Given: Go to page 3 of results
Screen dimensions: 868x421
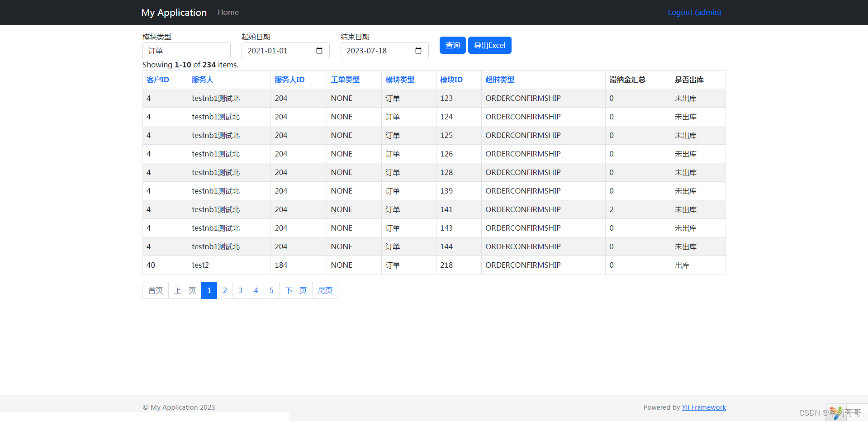Looking at the screenshot, I should 240,290.
